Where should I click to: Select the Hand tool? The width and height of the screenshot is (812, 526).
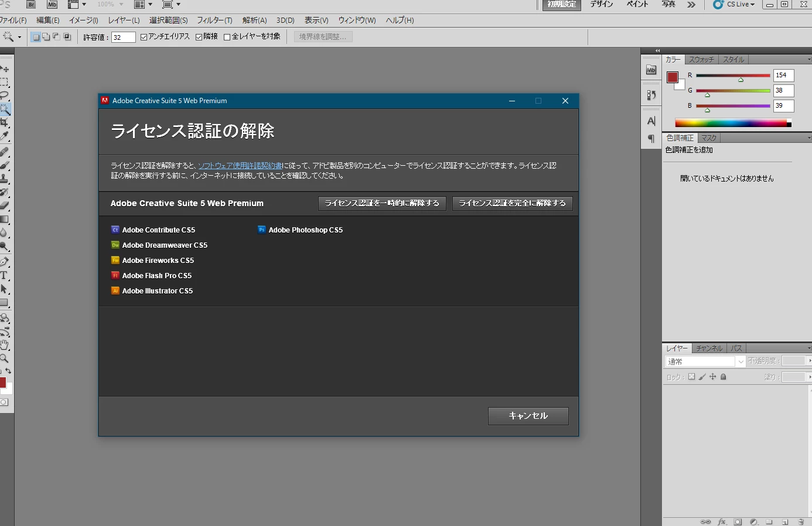5,345
